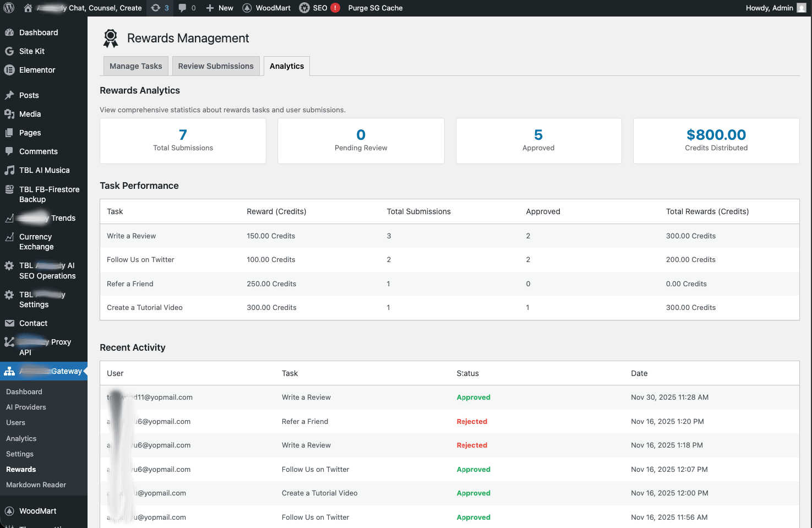This screenshot has width=812, height=528.
Task: Open AI Providers submenu link
Action: 26,407
